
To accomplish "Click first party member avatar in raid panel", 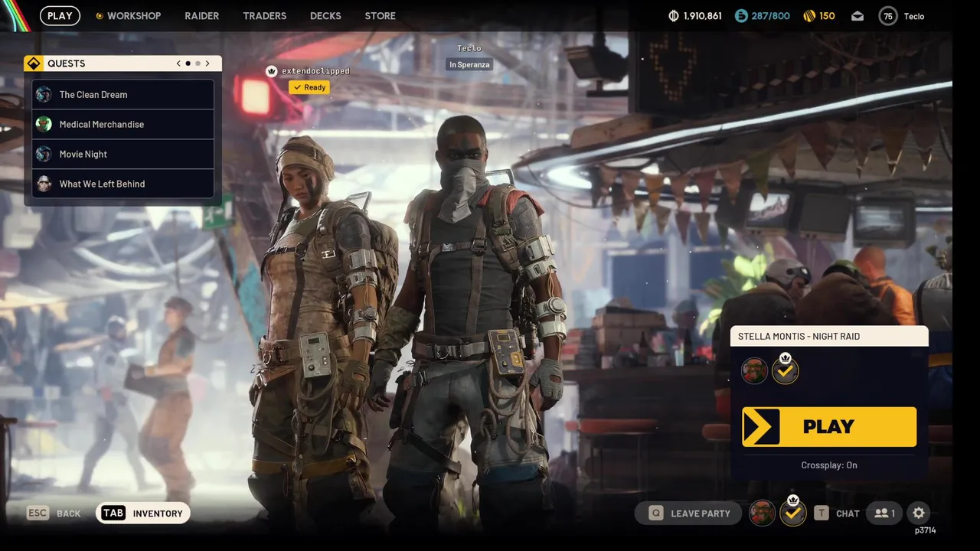I will 754,371.
